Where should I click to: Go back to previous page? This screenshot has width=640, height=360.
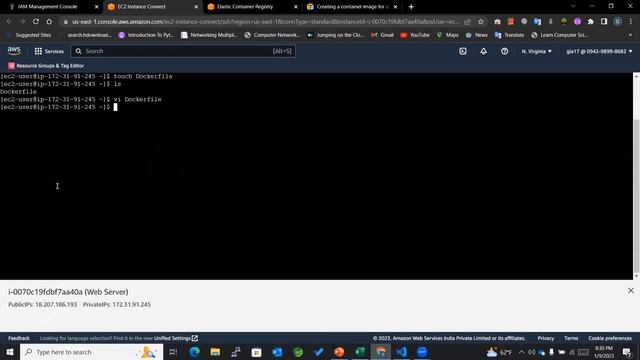pos(9,22)
